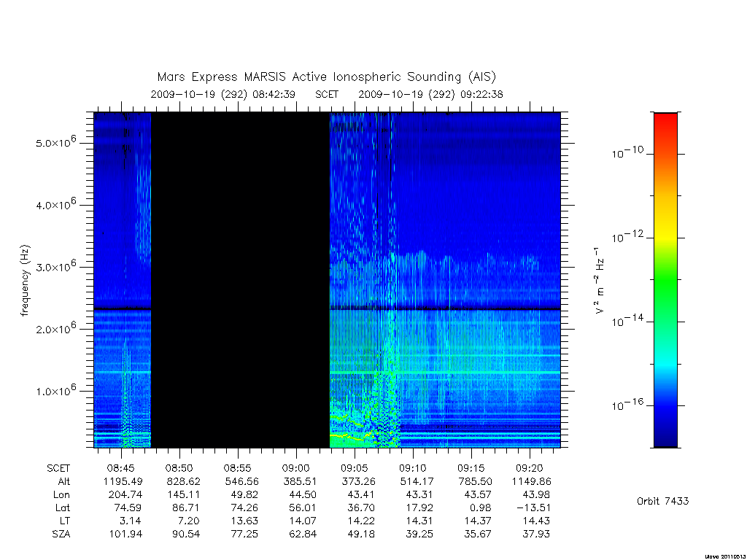
Task: Click the 09:20 SCET time label
Action: coord(530,468)
